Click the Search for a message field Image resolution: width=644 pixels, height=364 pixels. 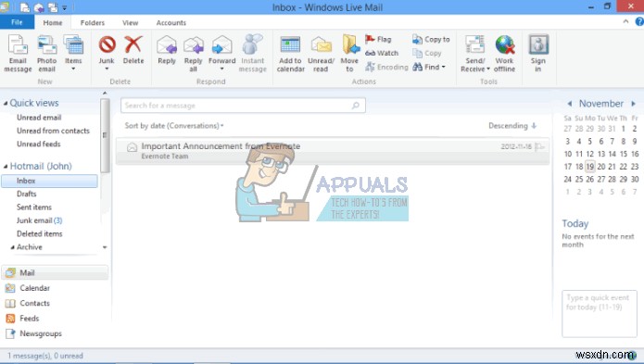(x=243, y=106)
